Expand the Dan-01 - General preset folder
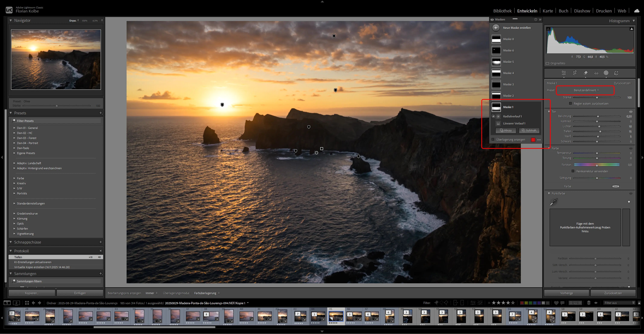Screen dimensions: 644x334 (14, 128)
